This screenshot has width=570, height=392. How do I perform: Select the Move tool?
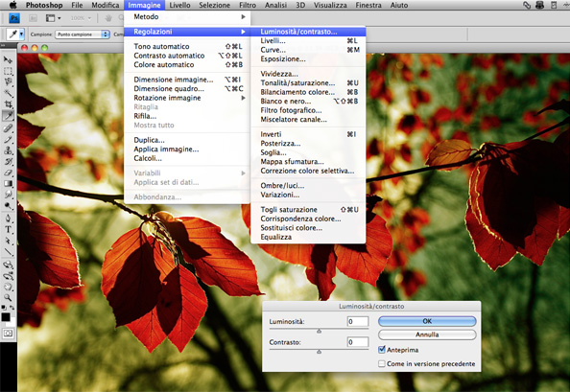pyautogui.click(x=8, y=59)
